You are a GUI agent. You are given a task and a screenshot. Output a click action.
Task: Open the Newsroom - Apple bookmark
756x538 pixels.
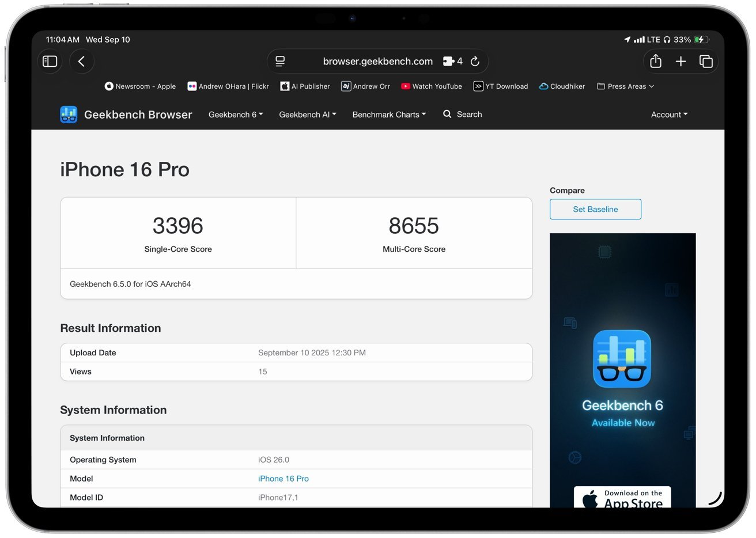pos(140,86)
